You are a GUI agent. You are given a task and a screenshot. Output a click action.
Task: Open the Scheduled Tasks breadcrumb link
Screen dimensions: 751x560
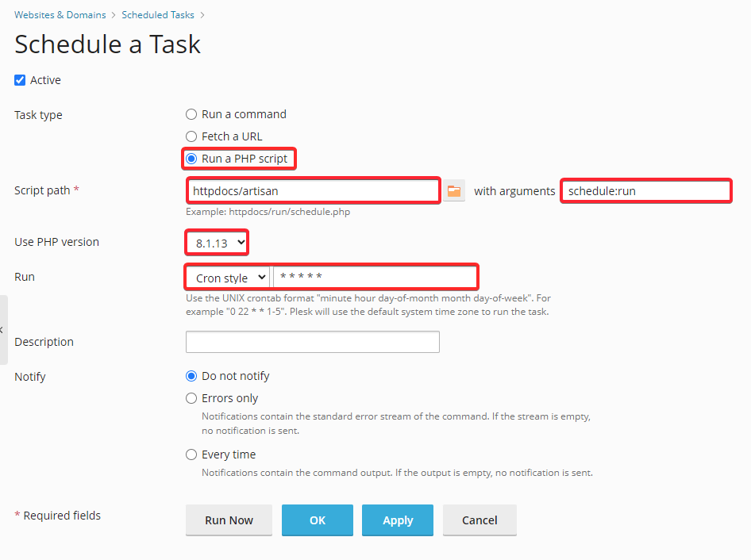[x=157, y=15]
